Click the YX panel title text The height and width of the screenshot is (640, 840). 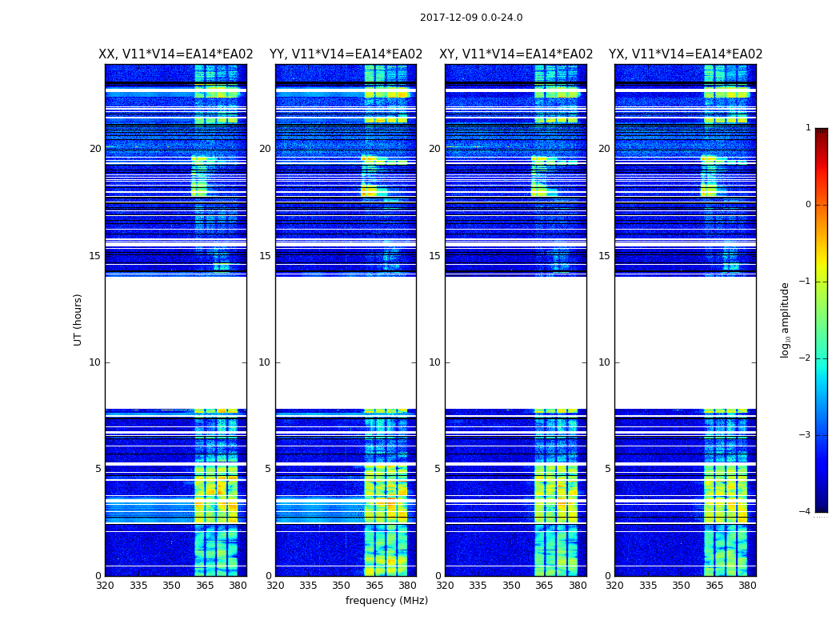click(x=686, y=54)
